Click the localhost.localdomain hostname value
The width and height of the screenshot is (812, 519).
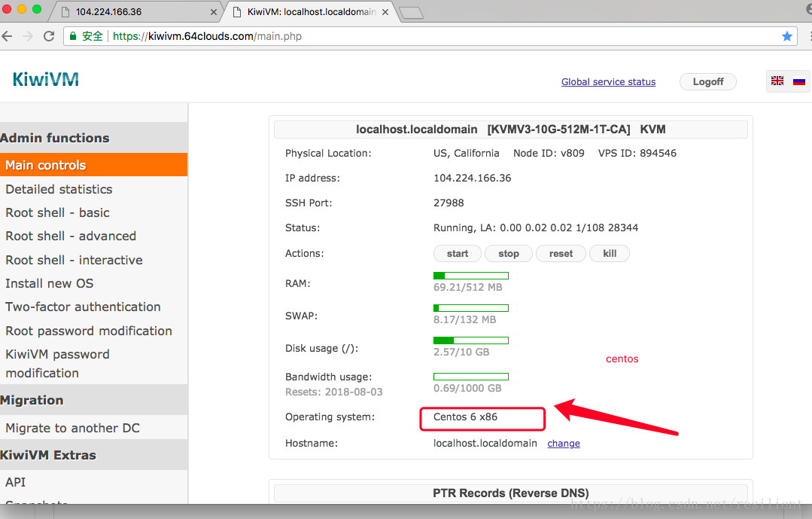click(x=485, y=444)
